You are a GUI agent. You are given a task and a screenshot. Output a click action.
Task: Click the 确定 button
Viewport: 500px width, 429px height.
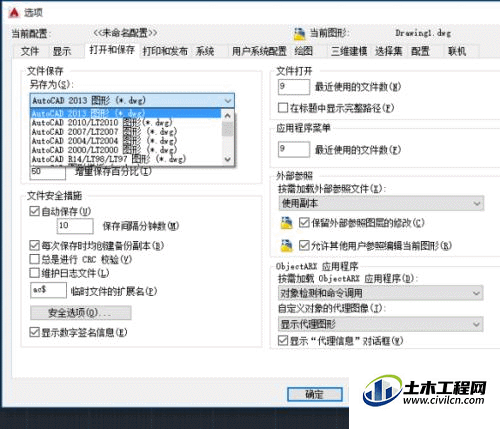click(315, 394)
